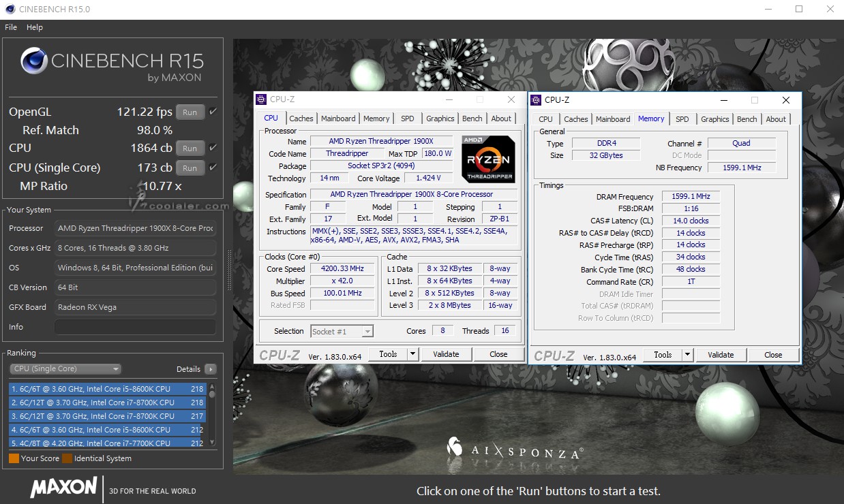
Task: Open the Help menu
Action: point(35,27)
